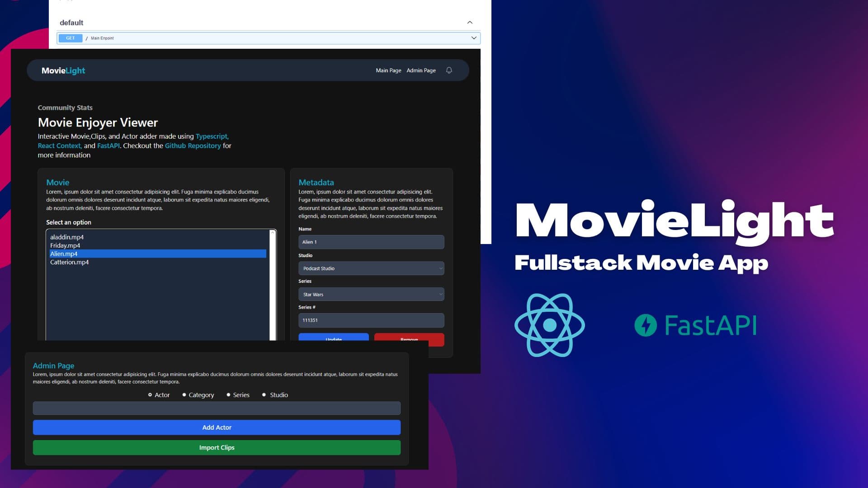
Task: Open the Admin Page nav item
Action: [x=421, y=70]
